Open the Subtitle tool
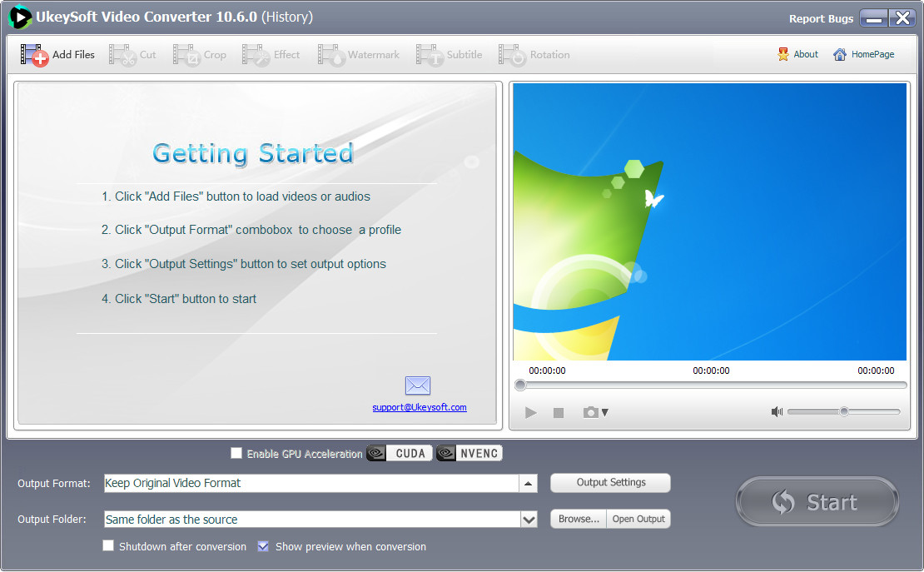Screen dimensions: 924x572 coord(449,55)
